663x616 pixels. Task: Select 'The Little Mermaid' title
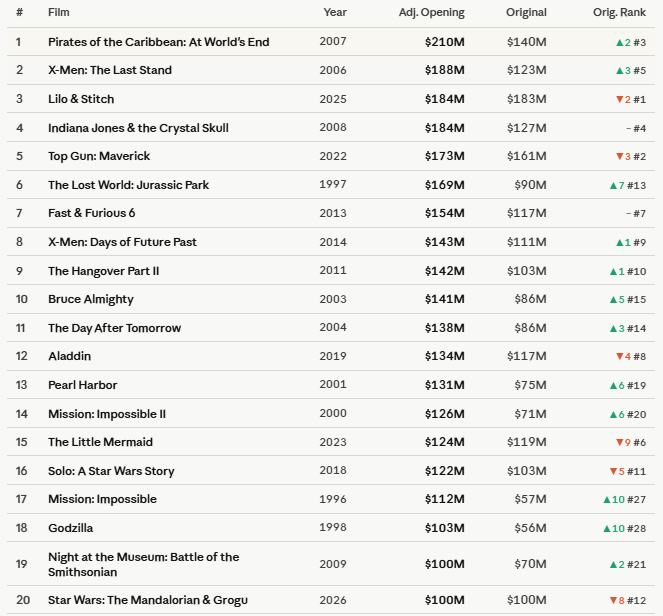click(100, 442)
